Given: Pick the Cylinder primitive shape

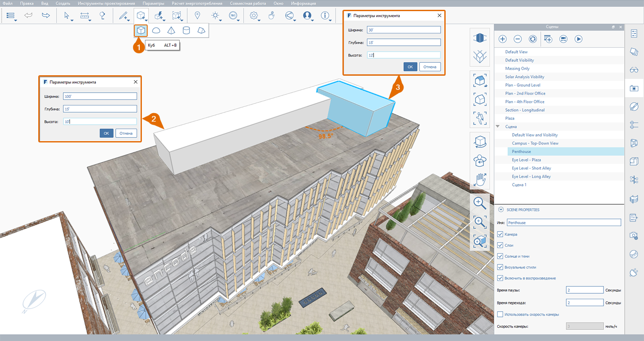Looking at the screenshot, I should click(186, 30).
